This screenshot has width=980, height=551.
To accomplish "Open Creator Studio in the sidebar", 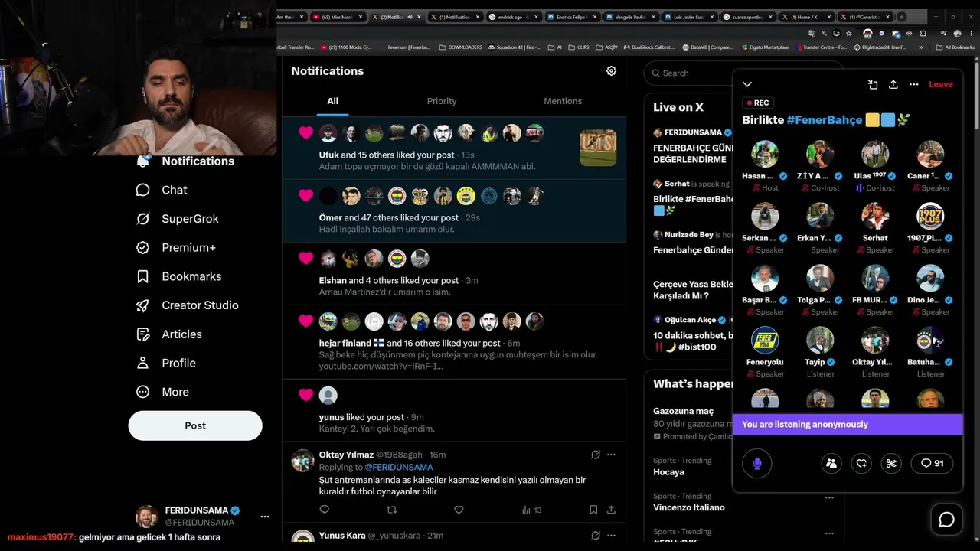I will 187,305.
